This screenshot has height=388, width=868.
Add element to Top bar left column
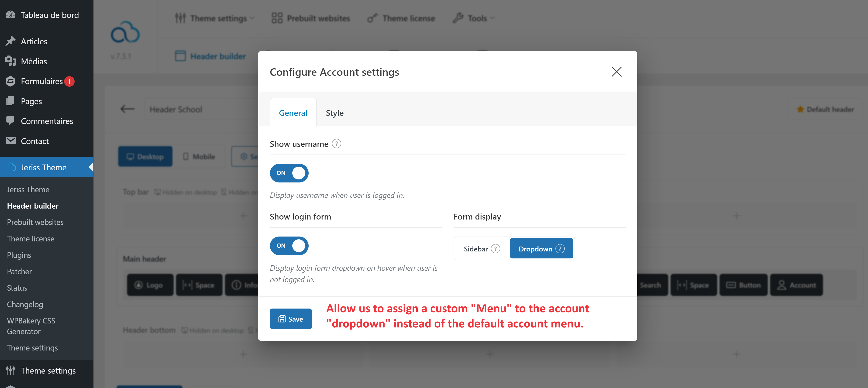[243, 216]
